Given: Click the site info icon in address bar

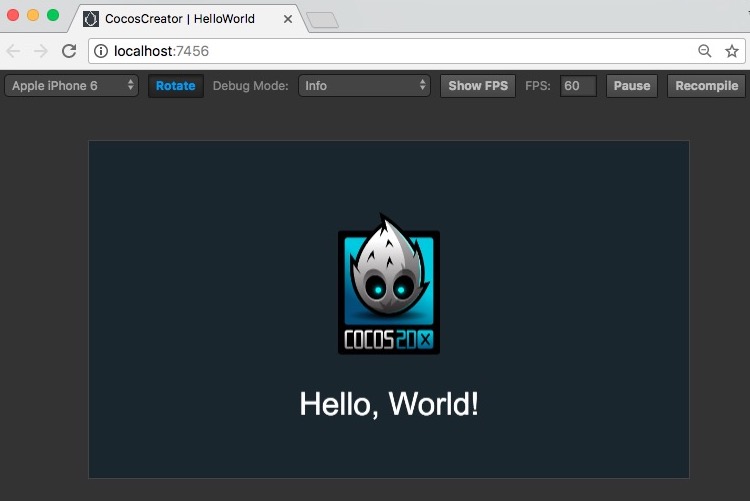Looking at the screenshot, I should [101, 51].
